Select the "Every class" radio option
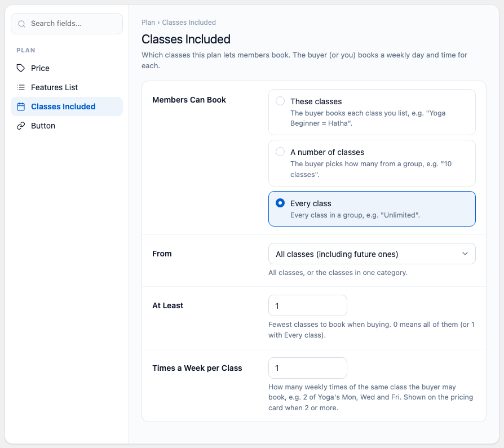 [x=280, y=203]
